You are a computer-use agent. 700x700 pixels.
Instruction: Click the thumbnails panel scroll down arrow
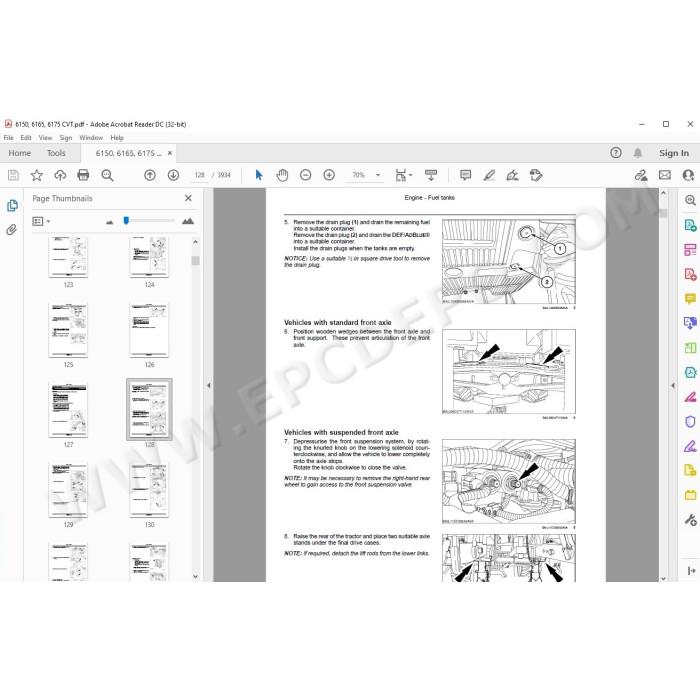click(x=195, y=576)
